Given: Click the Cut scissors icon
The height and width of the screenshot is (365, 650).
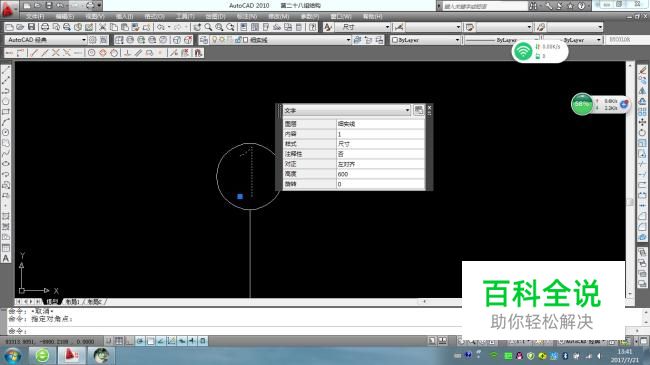Looking at the screenshot, I should coord(102,27).
